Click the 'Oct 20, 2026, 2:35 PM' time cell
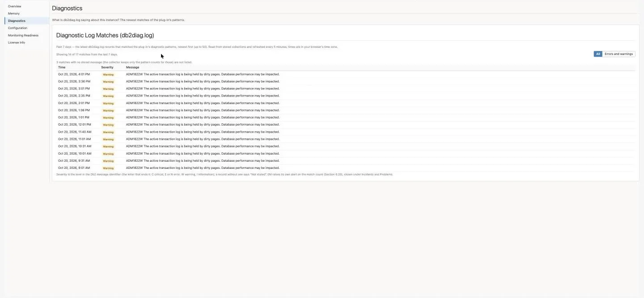This screenshot has height=298, width=644. tap(74, 96)
